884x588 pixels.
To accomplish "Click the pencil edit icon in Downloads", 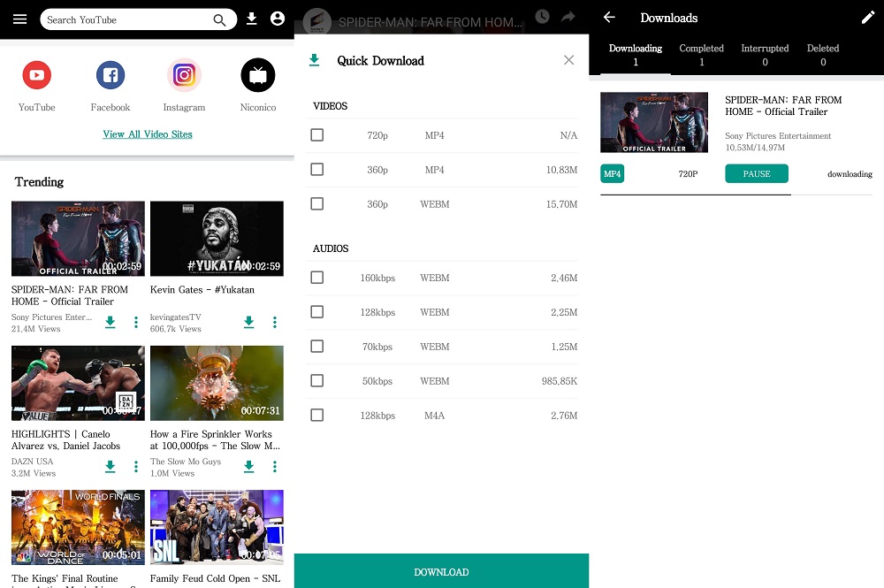I will point(868,18).
